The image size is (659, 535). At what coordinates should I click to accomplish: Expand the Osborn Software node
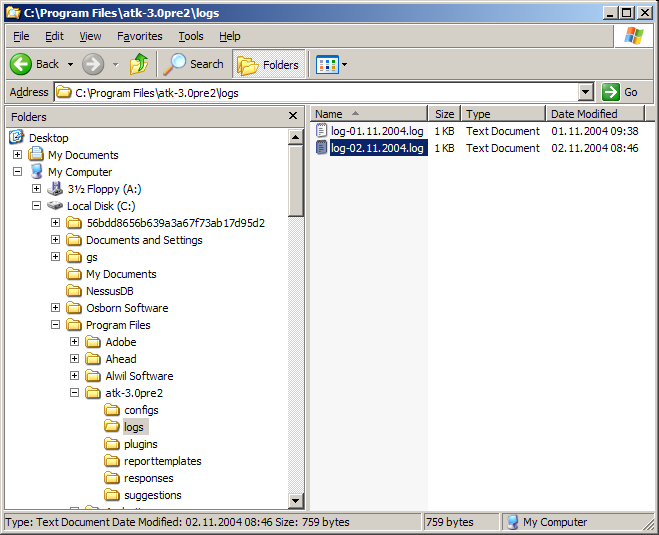55,308
